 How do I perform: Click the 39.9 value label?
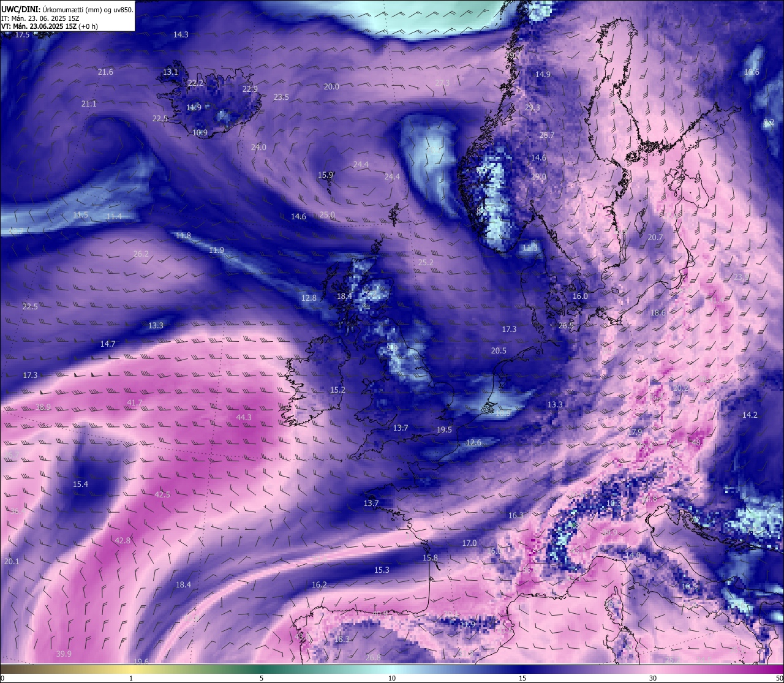64,654
